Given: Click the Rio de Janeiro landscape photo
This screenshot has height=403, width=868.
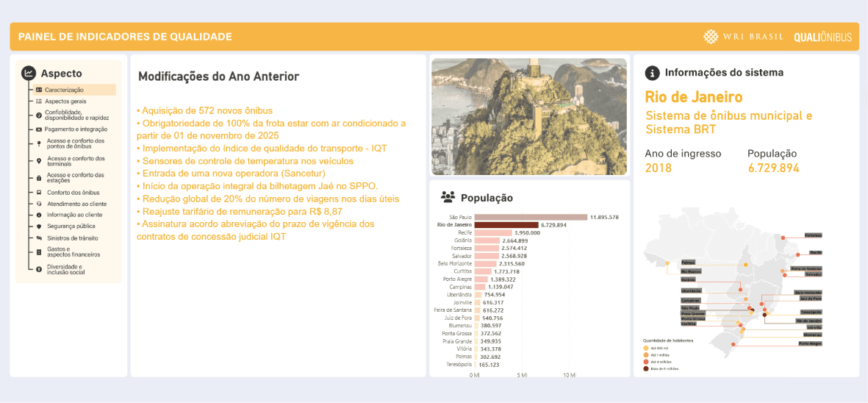Looking at the screenshot, I should pos(529,117).
